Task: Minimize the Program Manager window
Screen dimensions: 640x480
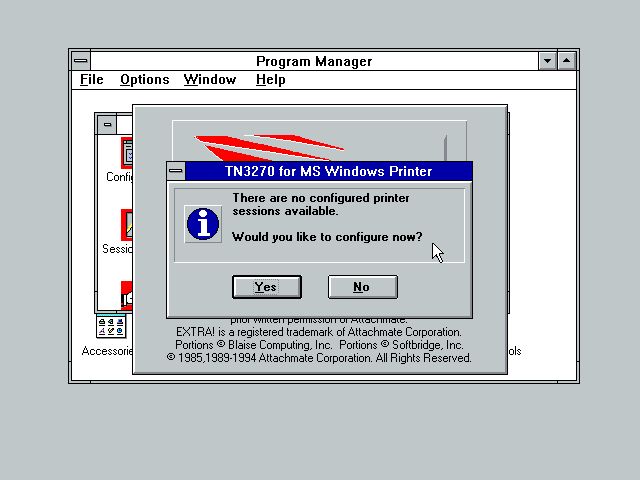Action: coord(547,61)
